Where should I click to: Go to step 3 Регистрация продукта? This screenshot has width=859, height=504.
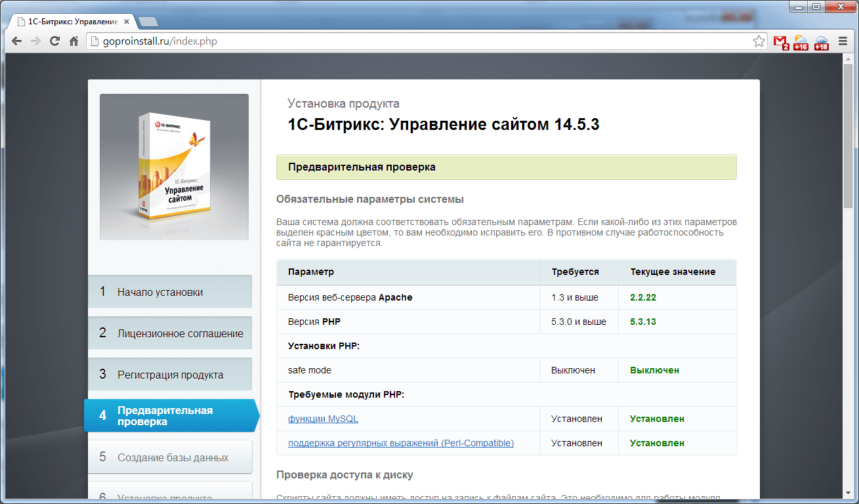170,375
